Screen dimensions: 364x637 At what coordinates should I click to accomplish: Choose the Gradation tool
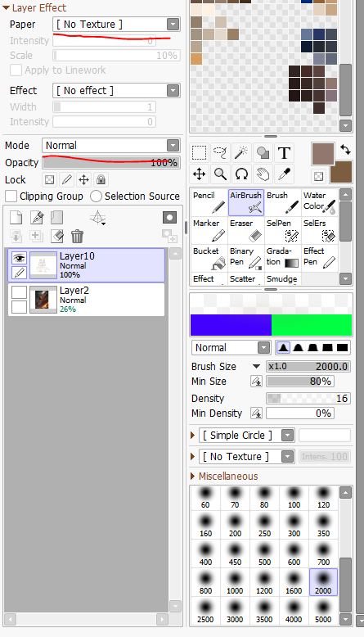point(283,258)
